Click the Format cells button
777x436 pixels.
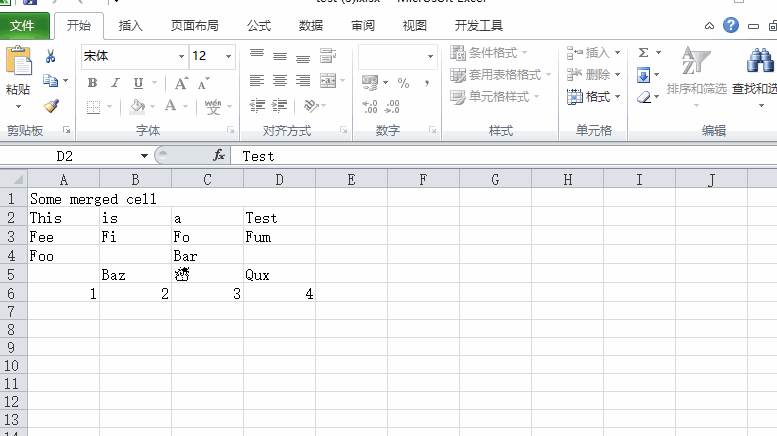[x=594, y=97]
